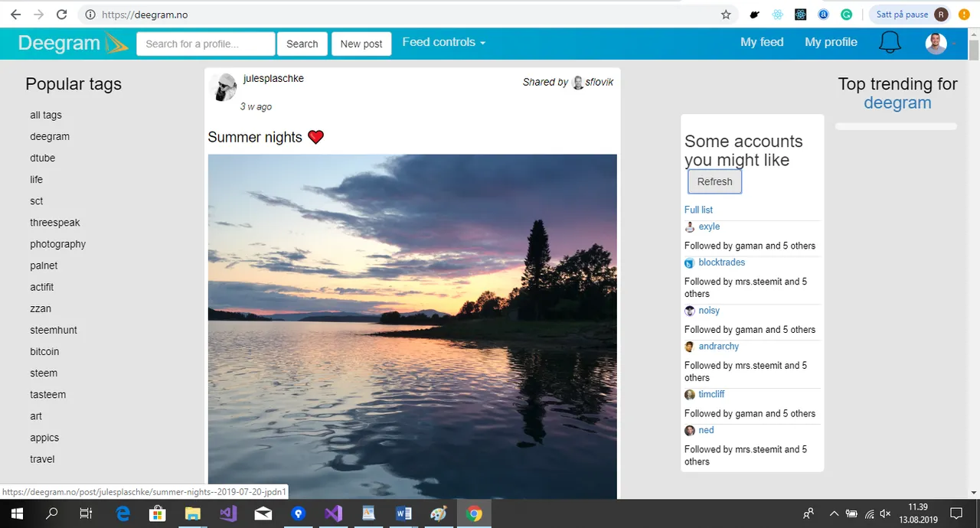
Task: Click the Search button
Action: click(302, 44)
